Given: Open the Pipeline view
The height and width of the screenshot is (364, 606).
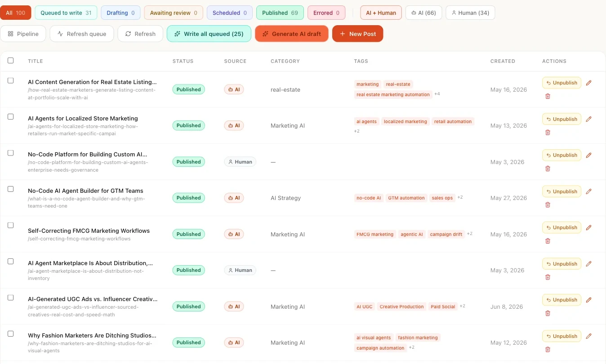Looking at the screenshot, I should [23, 34].
